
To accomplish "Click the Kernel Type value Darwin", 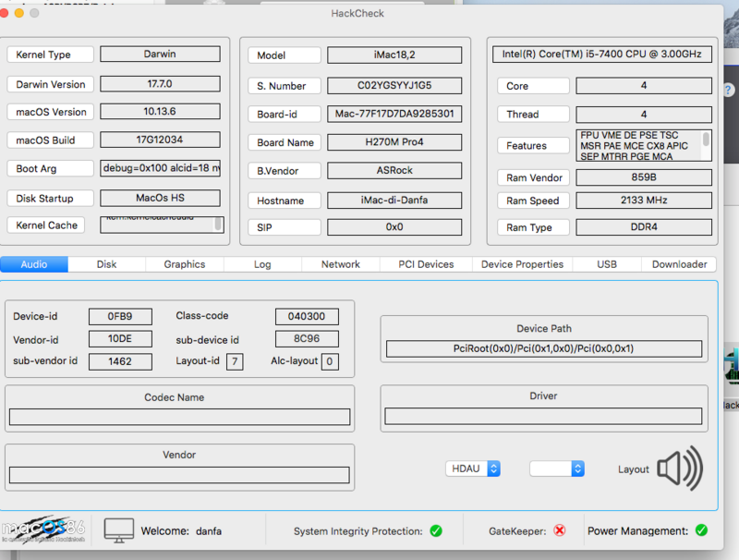I will point(160,55).
